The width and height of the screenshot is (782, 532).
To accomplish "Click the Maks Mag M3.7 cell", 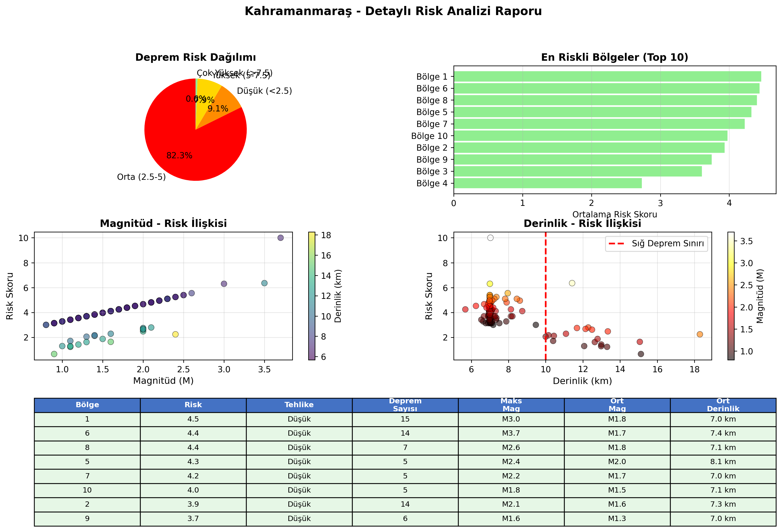I will click(x=511, y=433).
